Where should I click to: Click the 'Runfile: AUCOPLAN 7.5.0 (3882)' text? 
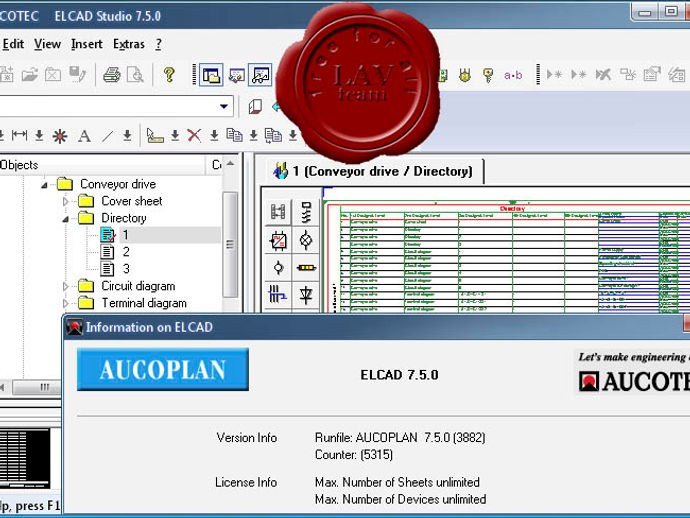pyautogui.click(x=400, y=437)
